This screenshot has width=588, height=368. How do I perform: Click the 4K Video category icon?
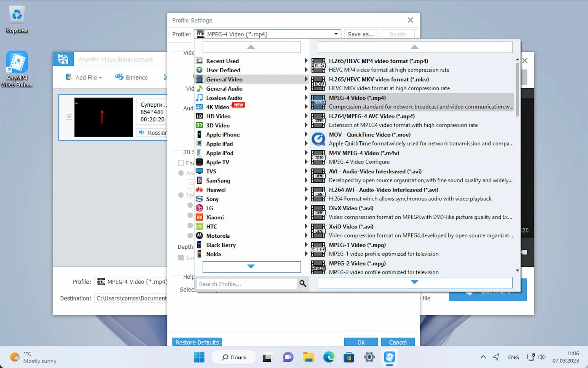tap(199, 107)
